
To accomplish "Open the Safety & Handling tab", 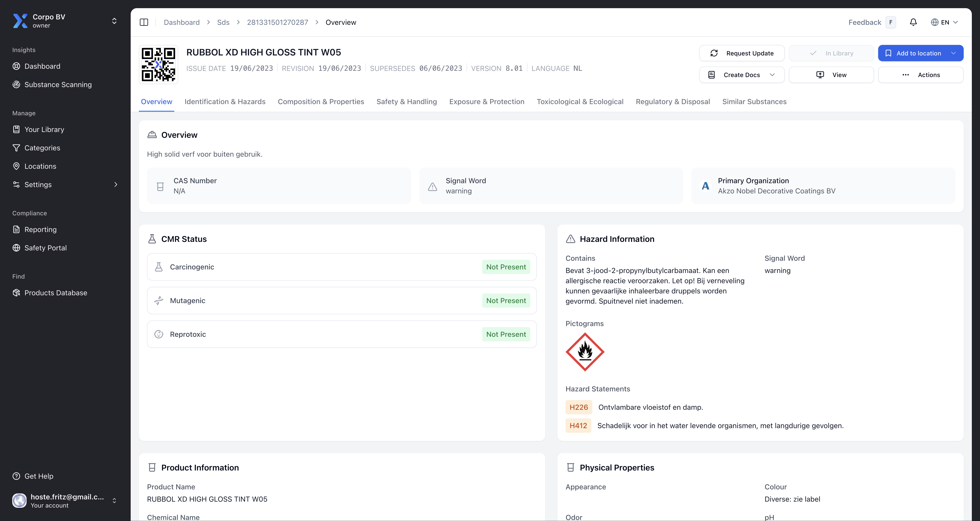I will (x=406, y=102).
